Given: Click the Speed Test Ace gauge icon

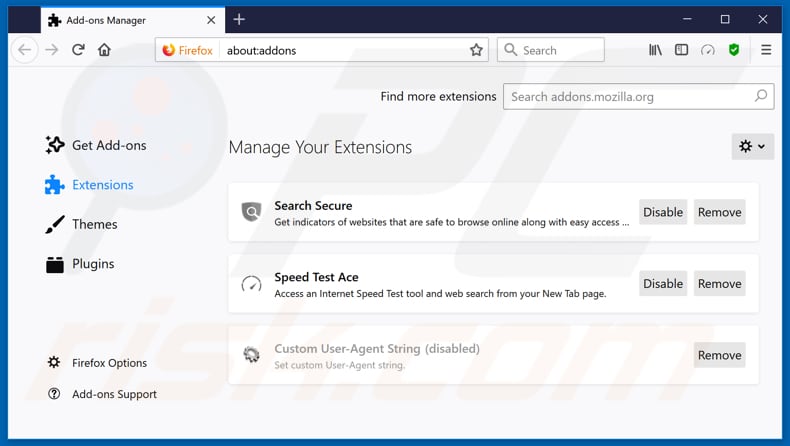Looking at the screenshot, I should (x=251, y=284).
